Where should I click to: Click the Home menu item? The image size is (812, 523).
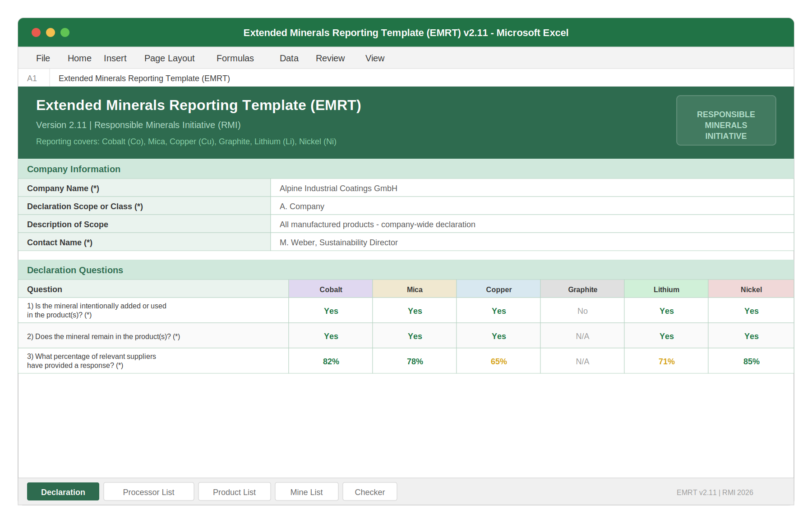pos(79,58)
